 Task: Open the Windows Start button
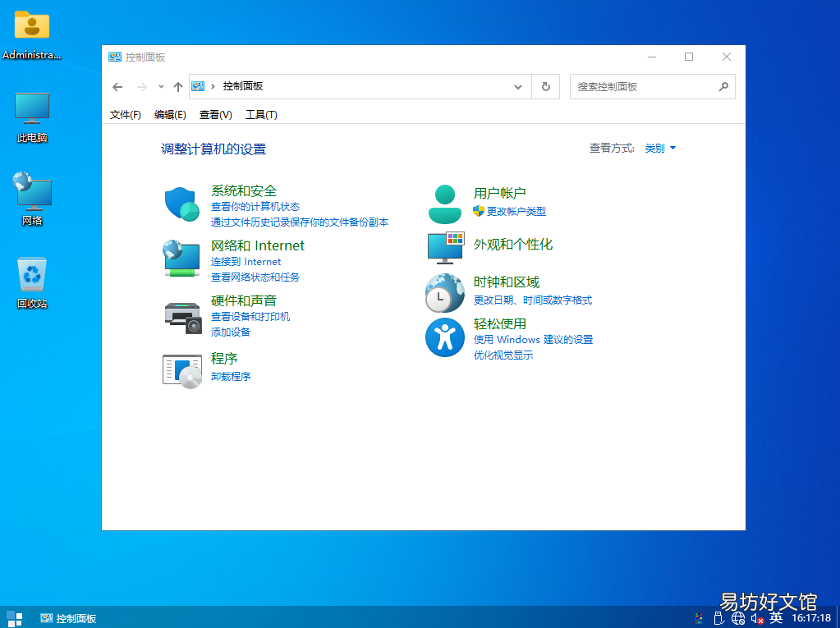15,618
